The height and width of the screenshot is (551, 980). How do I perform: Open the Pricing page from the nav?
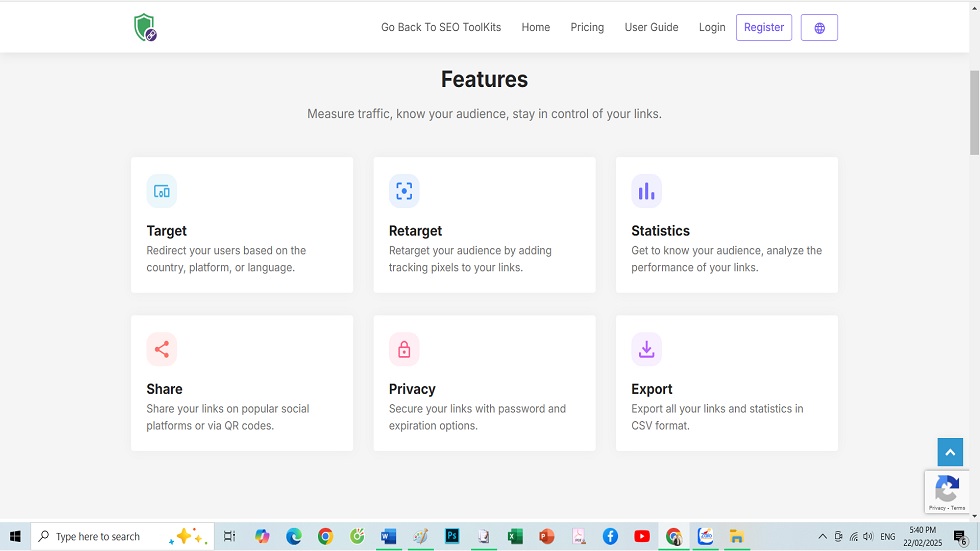click(587, 28)
